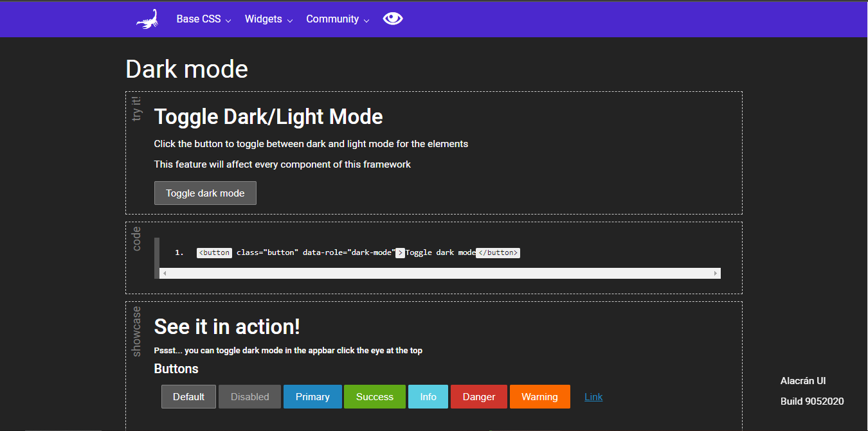Click the scorpion logo in the appbar
Screen dimensions: 868x431
click(x=147, y=19)
